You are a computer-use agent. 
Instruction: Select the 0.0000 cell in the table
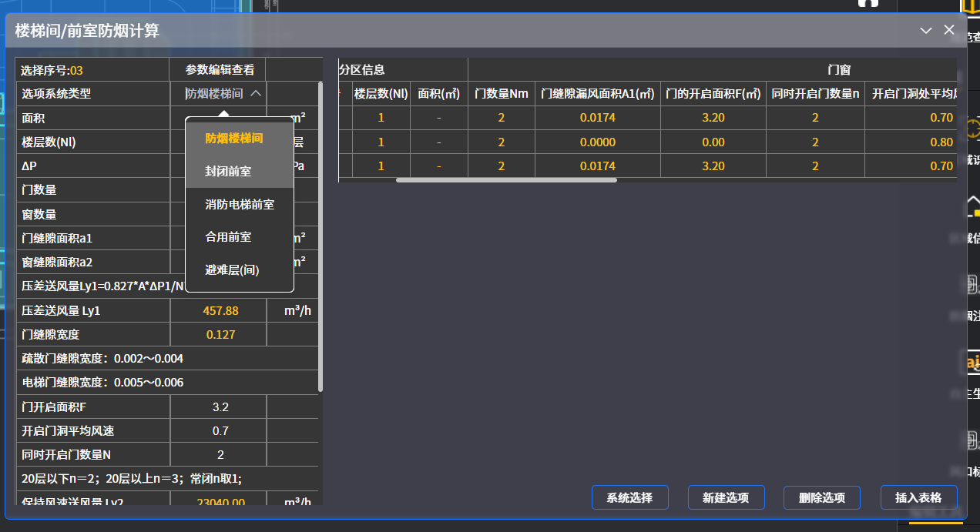pyautogui.click(x=597, y=142)
